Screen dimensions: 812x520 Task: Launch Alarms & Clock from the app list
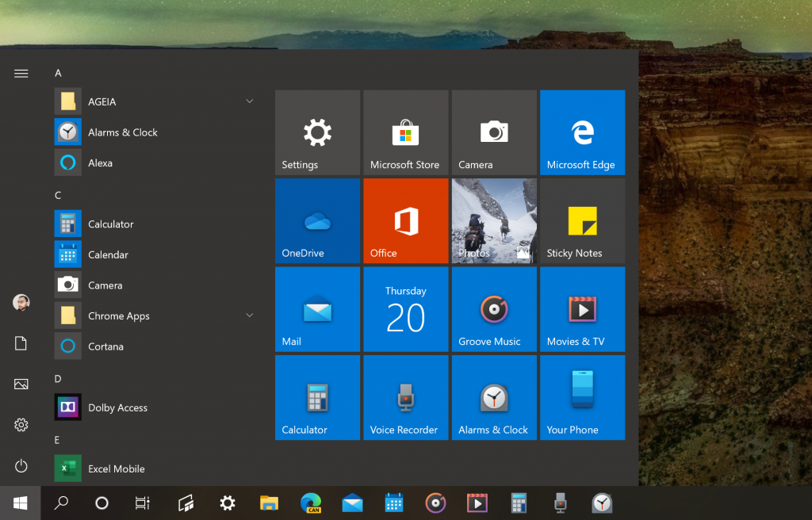pyautogui.click(x=155, y=132)
